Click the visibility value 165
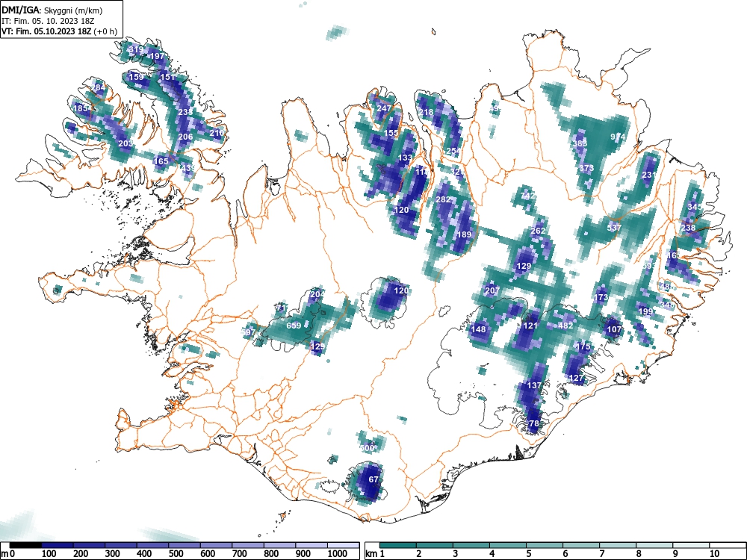The height and width of the screenshot is (560, 747). [x=161, y=161]
